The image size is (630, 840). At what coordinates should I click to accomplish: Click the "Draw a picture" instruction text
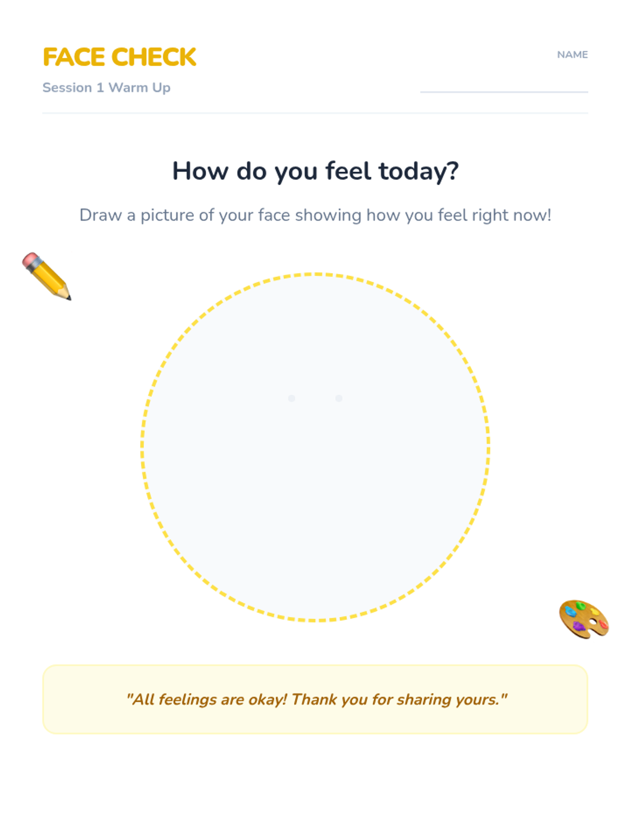coord(315,215)
